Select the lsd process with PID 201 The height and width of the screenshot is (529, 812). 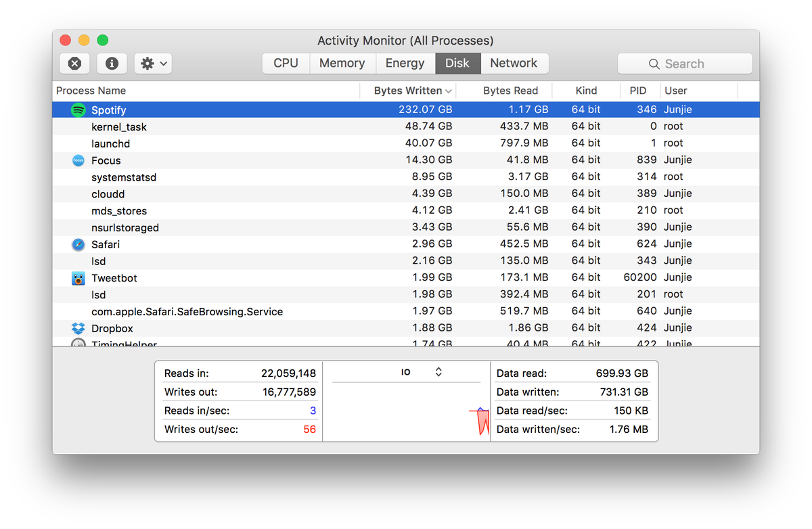click(406, 294)
